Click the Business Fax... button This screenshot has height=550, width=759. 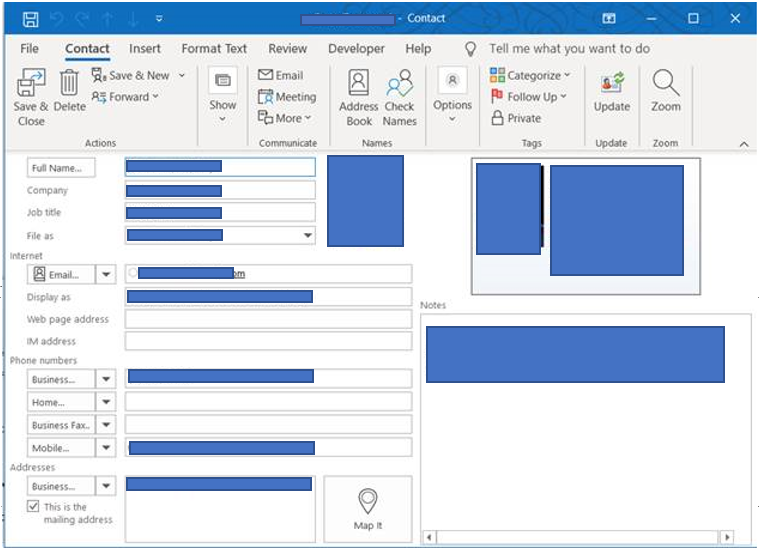tap(61, 425)
